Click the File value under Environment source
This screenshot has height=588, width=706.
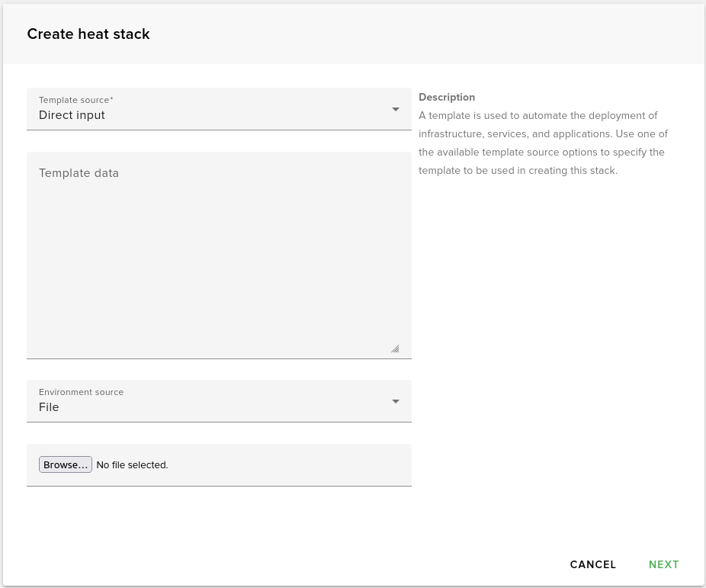click(x=49, y=406)
